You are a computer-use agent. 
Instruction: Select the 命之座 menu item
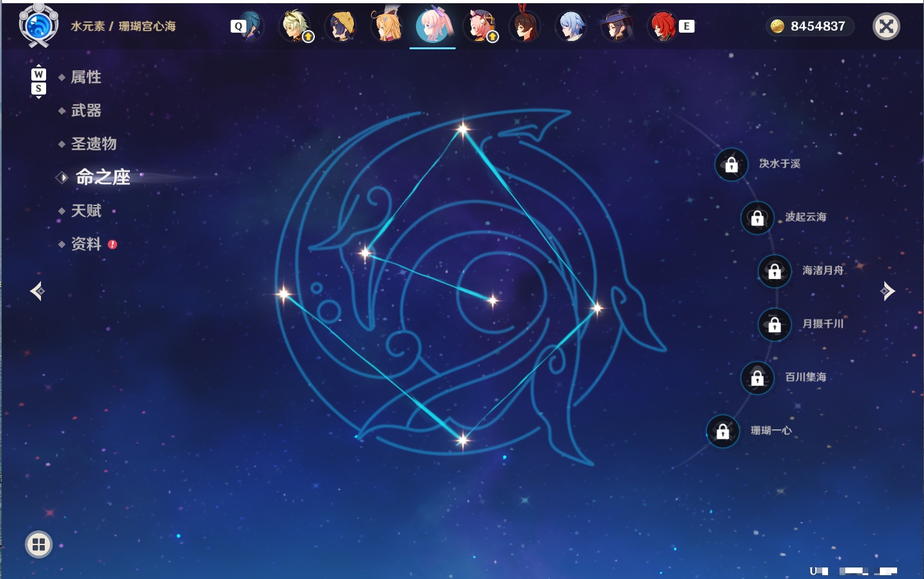point(102,177)
